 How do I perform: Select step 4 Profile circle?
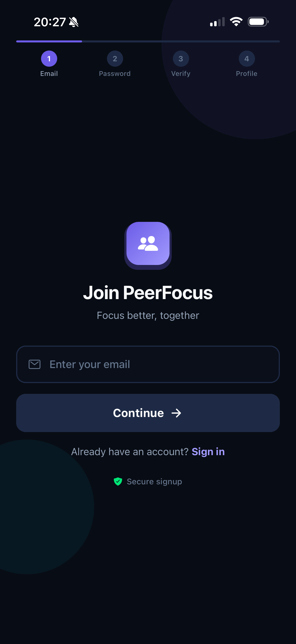(x=247, y=59)
